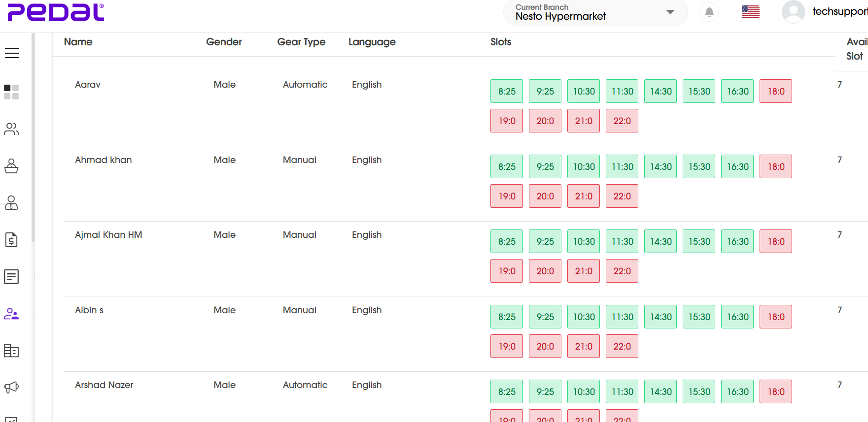Open the techsupport account menu

[x=793, y=12]
